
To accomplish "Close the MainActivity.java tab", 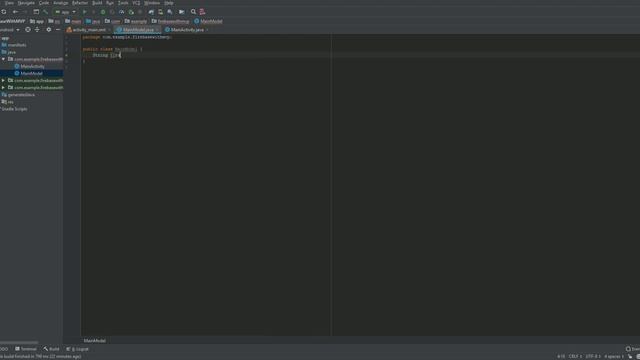I will pyautogui.click(x=207, y=30).
